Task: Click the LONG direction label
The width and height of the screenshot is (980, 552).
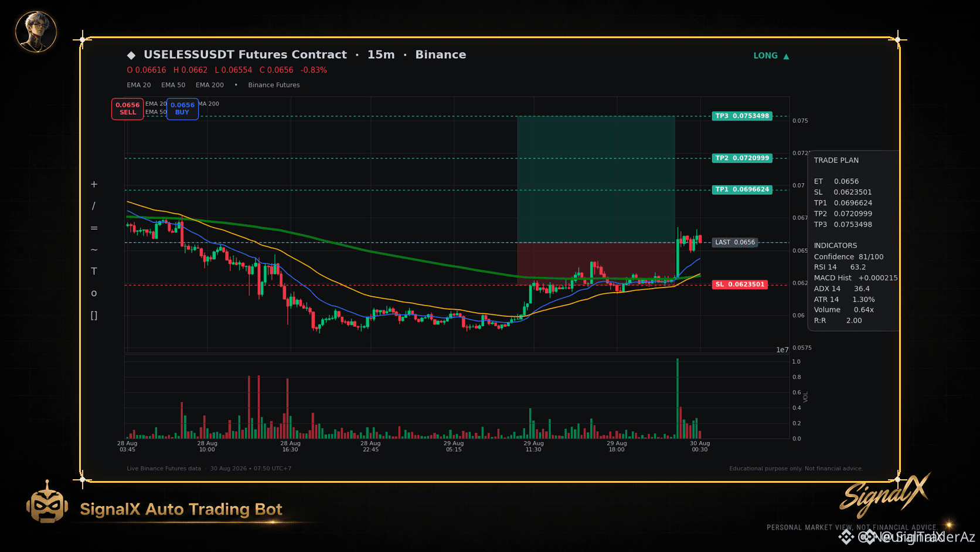Action: click(x=765, y=56)
